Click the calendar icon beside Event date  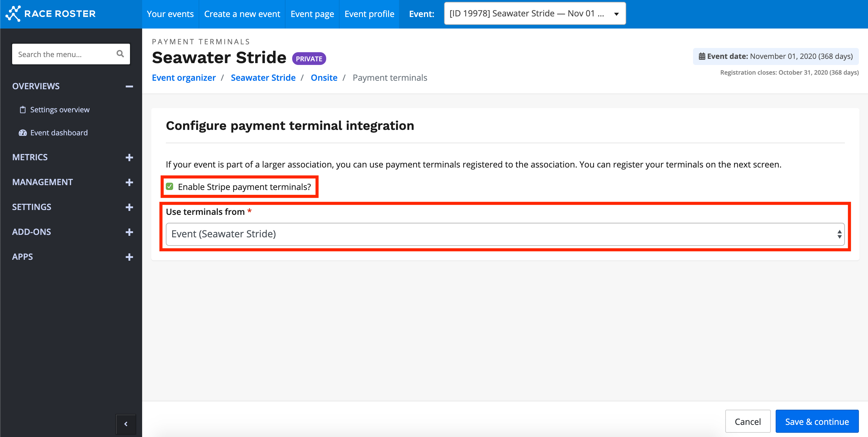[702, 56]
